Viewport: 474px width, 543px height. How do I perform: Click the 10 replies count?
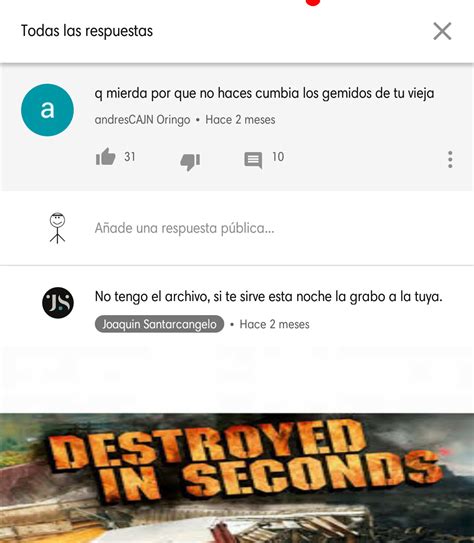278,157
